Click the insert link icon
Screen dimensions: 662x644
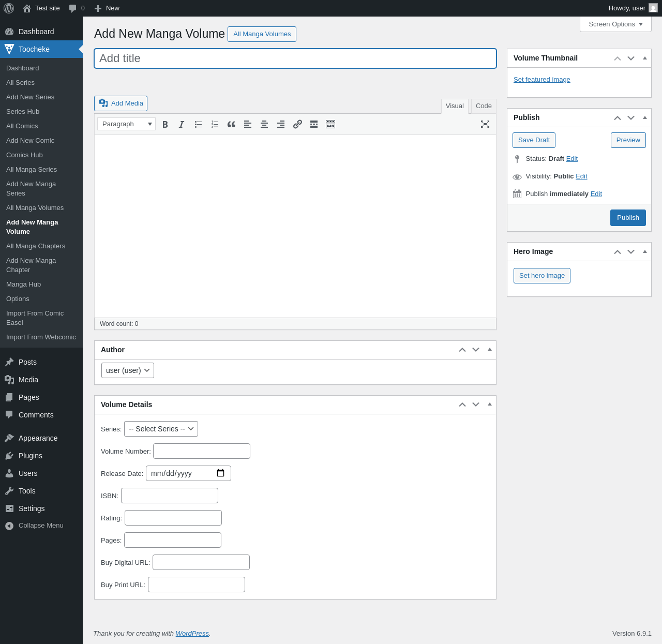click(x=297, y=124)
